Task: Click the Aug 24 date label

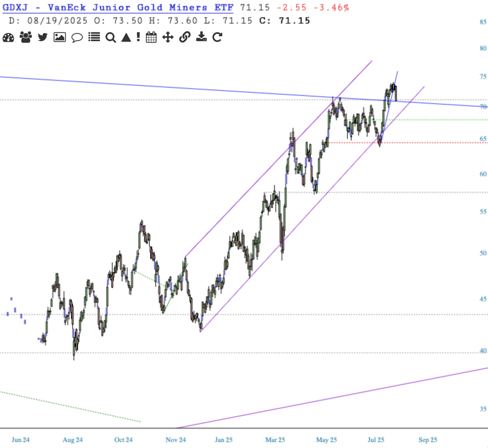Action: coord(72,440)
